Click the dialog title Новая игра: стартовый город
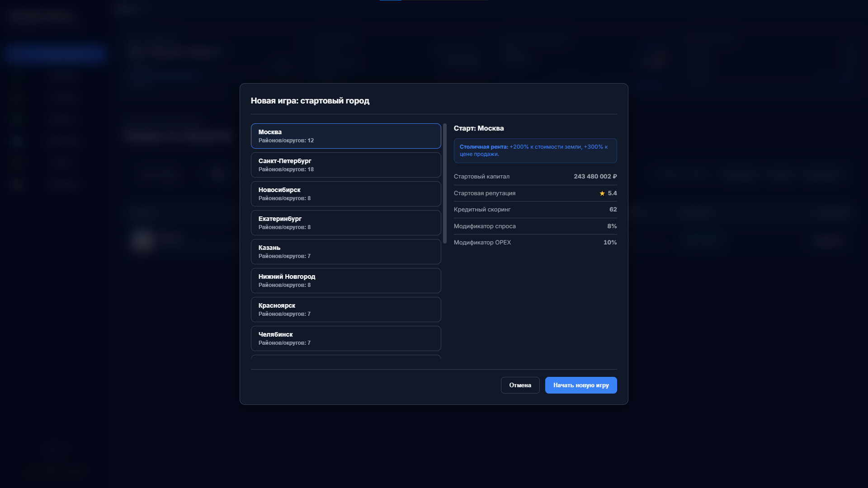Viewport: 868px width, 488px height. (310, 101)
